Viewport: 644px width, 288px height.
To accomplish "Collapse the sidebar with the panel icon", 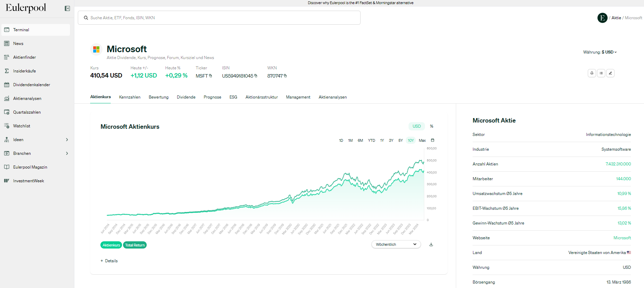I will click(x=67, y=8).
